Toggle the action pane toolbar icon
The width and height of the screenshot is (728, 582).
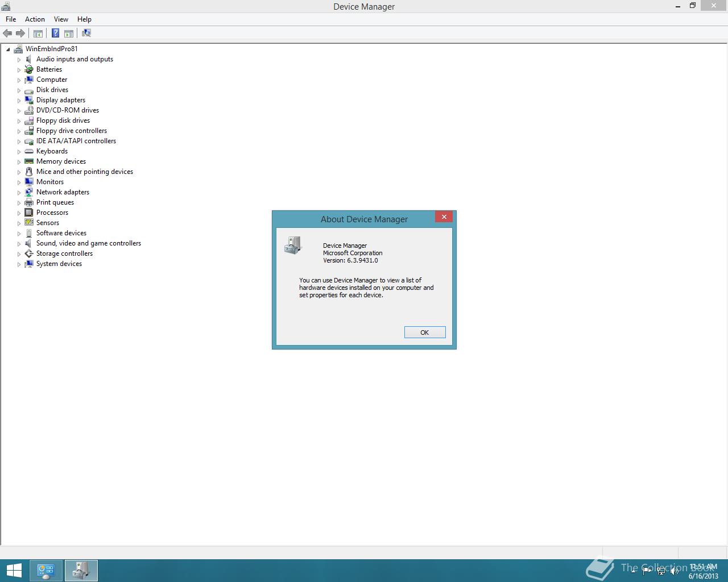click(69, 33)
